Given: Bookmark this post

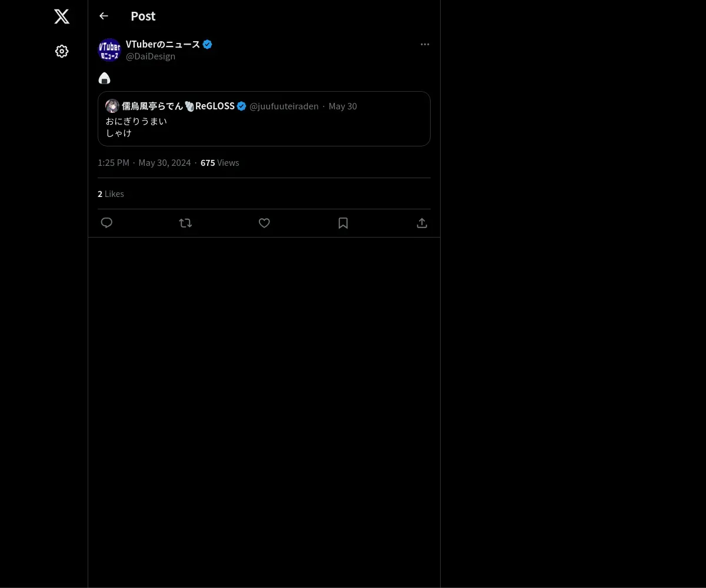Looking at the screenshot, I should coord(343,223).
